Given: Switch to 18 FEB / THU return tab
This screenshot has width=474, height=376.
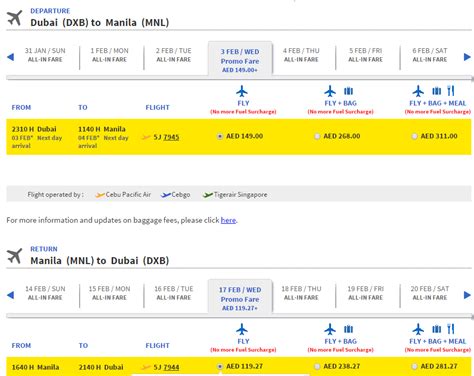Looking at the screenshot, I should 301,293.
